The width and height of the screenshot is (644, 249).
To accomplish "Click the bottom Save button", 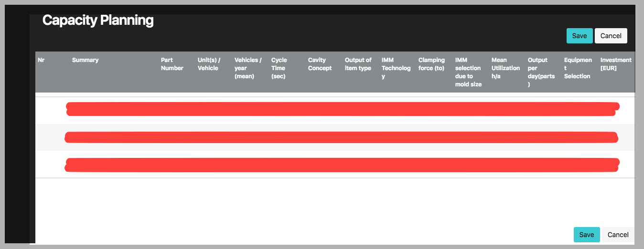I will 587,235.
